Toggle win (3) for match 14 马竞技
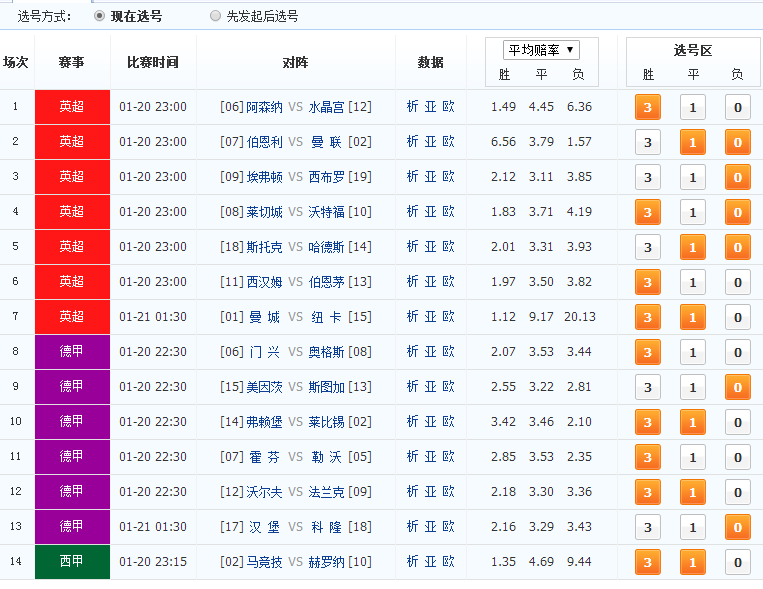This screenshot has width=763, height=589. tap(648, 562)
